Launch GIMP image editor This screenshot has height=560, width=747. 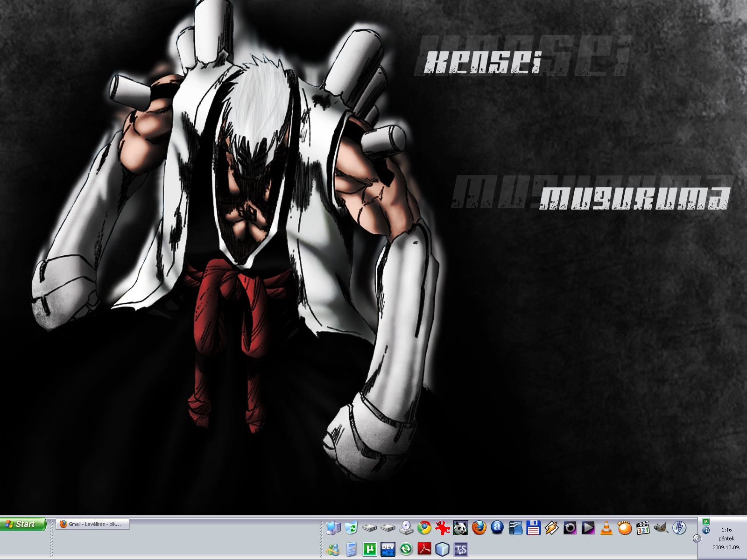[661, 528]
